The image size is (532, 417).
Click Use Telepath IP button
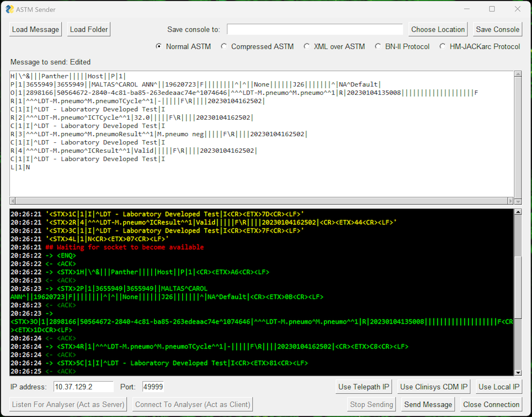pyautogui.click(x=364, y=387)
